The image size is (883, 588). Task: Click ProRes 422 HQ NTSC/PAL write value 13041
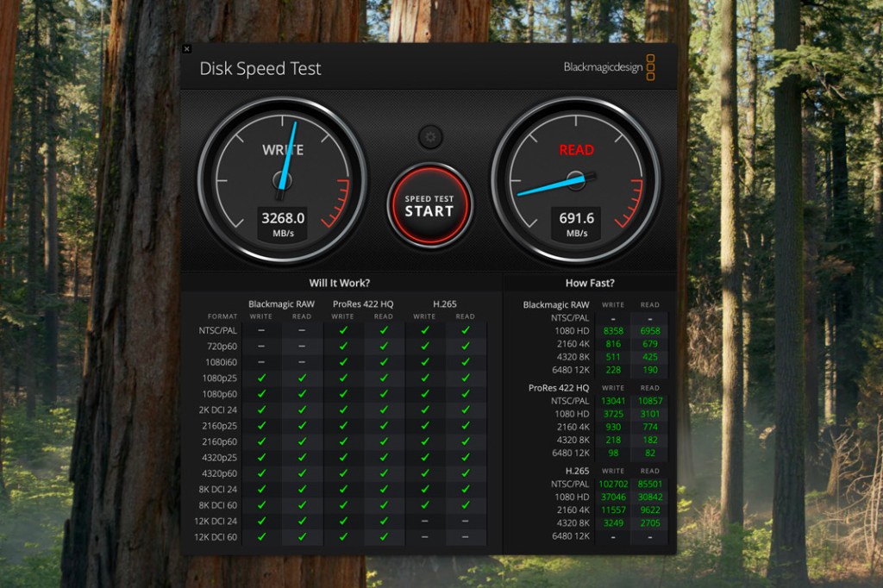[x=613, y=401]
